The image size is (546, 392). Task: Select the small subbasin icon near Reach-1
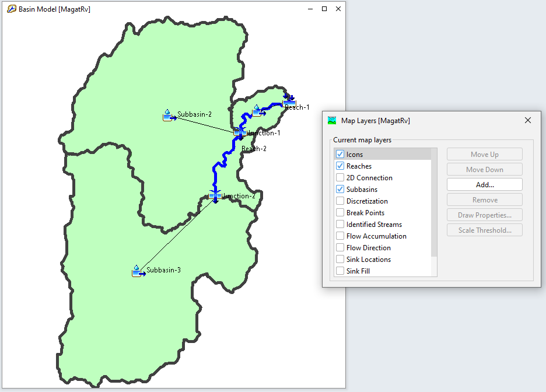(258, 111)
